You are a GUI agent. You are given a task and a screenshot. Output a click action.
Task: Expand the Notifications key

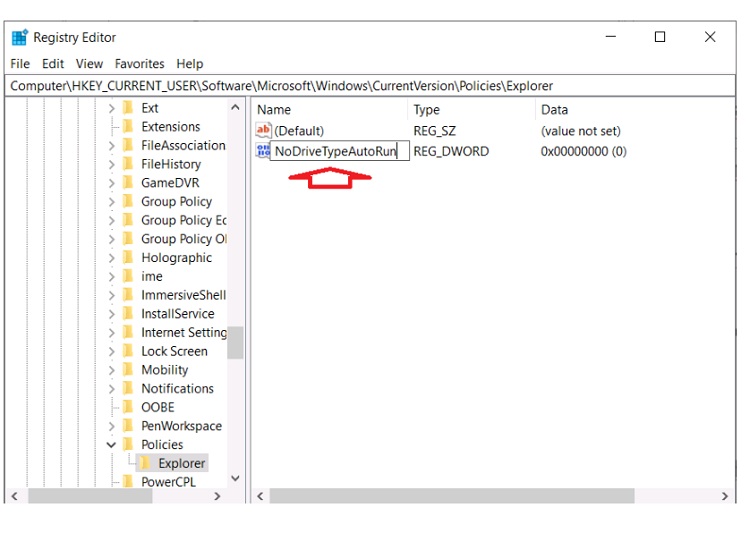point(111,389)
